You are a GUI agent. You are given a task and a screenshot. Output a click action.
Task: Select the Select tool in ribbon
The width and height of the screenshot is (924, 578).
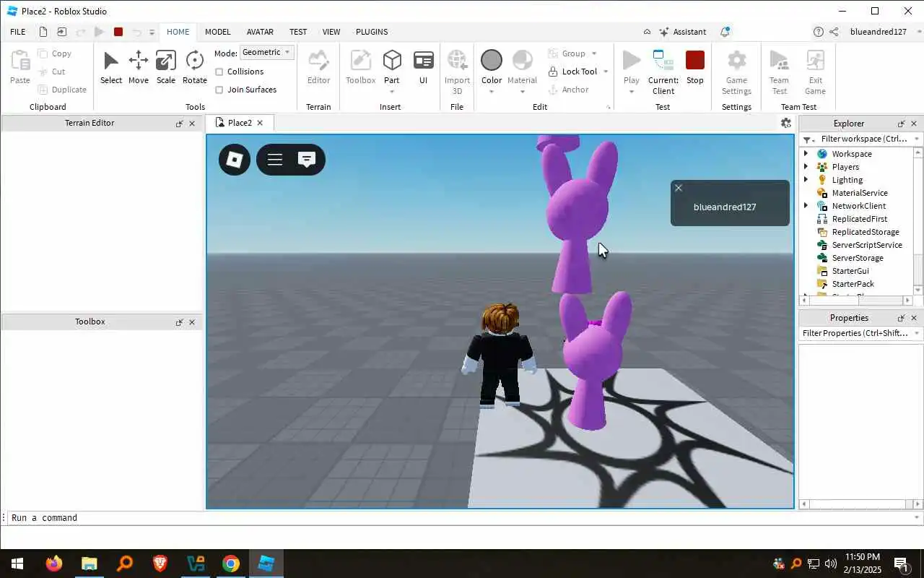click(x=110, y=68)
